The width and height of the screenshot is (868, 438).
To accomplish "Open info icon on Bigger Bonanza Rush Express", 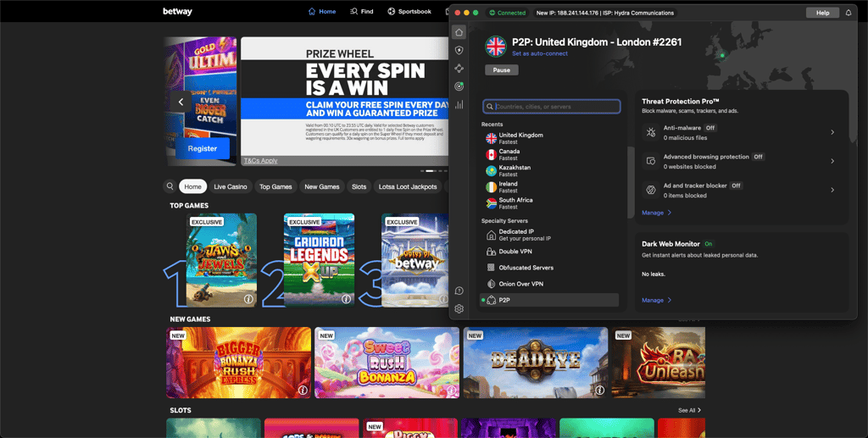I will [303, 390].
